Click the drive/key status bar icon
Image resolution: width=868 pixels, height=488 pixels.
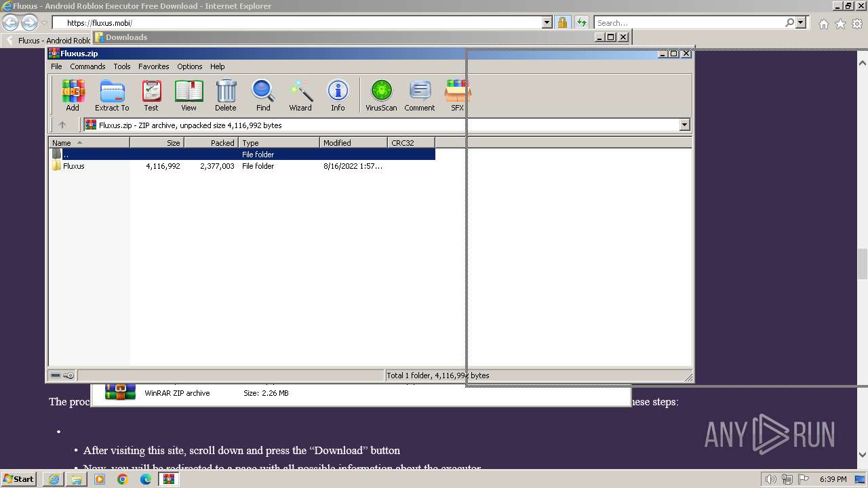62,375
